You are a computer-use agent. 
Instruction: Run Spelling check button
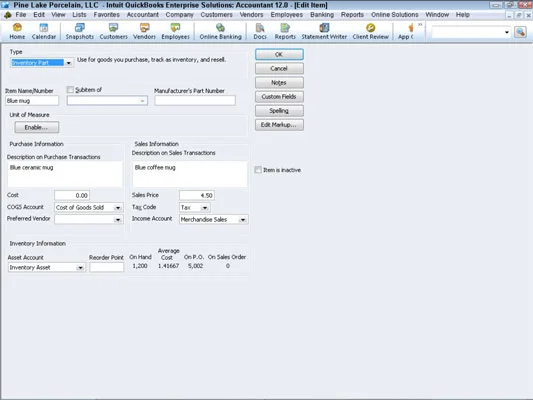click(x=279, y=111)
